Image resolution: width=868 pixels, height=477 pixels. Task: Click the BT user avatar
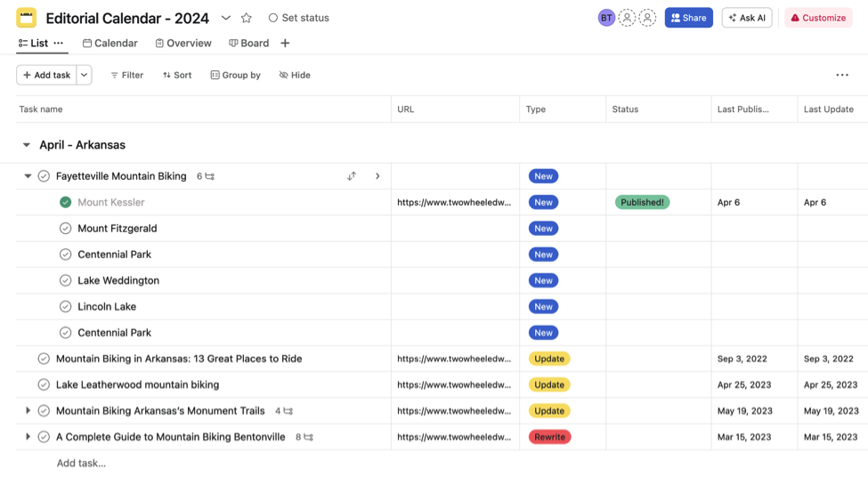click(x=606, y=18)
